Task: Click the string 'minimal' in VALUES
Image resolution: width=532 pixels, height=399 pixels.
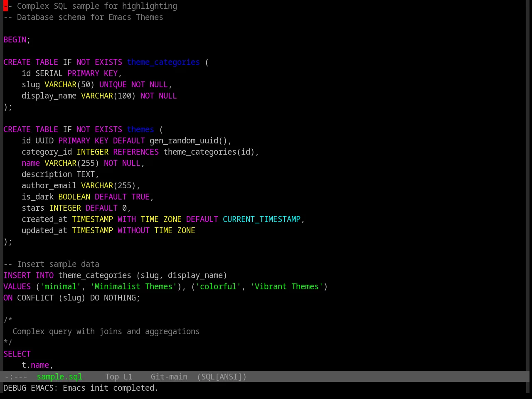Action: (61, 286)
